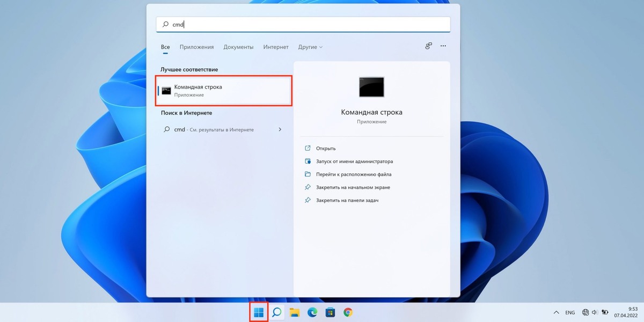
Task: Show hidden system tray icons chevron
Action: click(x=556, y=312)
